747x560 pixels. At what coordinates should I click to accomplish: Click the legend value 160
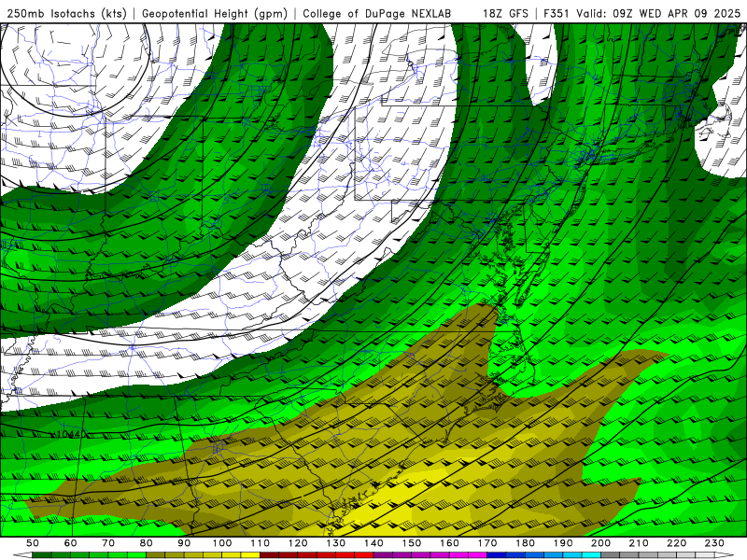449,543
